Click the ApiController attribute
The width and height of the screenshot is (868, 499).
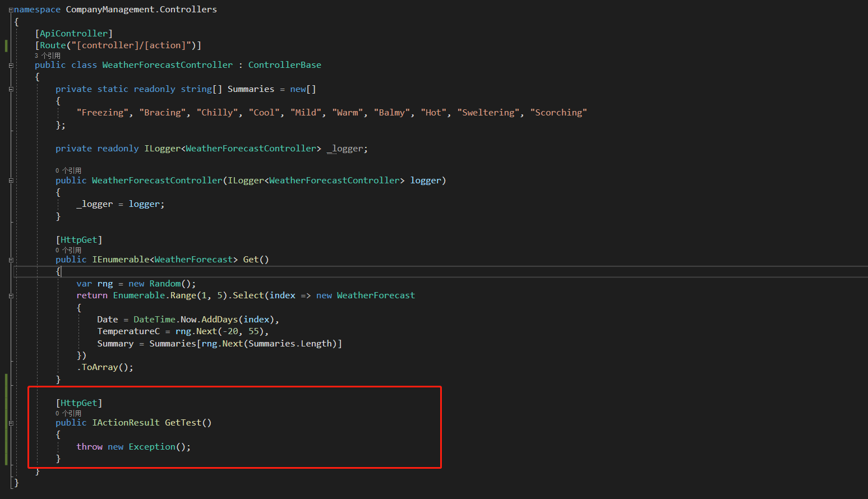[73, 34]
